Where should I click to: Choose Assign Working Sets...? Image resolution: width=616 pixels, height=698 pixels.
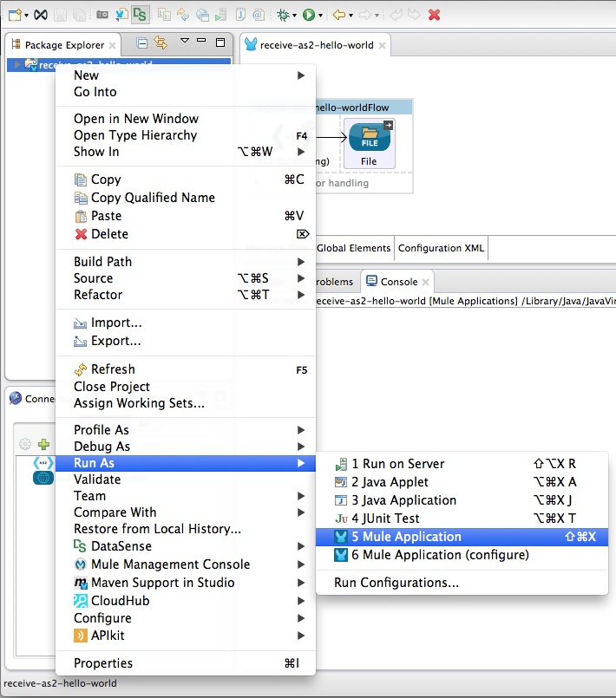click(186, 403)
